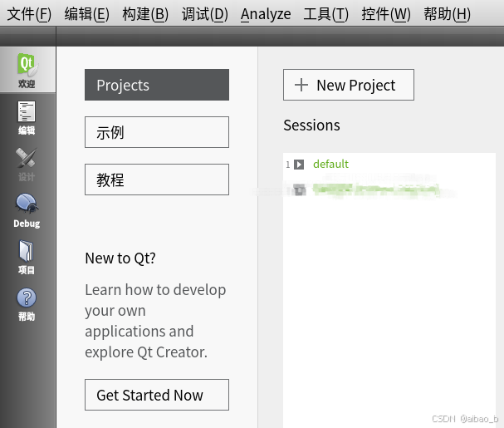
Task: Open the 控件(W) menu
Action: [386, 14]
